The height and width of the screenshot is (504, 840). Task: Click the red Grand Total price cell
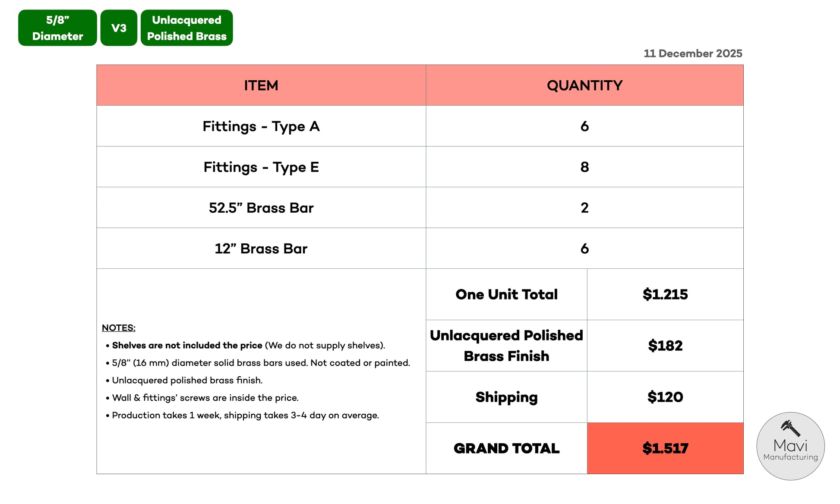665,448
